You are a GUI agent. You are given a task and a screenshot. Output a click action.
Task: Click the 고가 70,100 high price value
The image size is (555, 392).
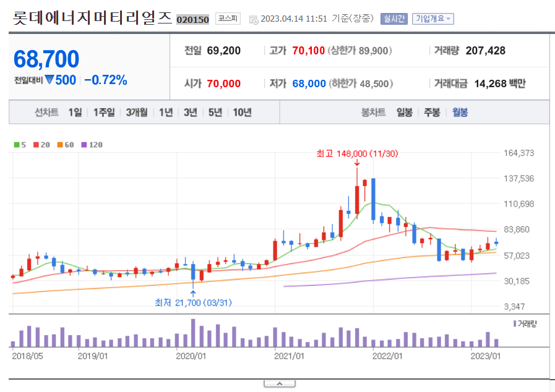(x=308, y=51)
